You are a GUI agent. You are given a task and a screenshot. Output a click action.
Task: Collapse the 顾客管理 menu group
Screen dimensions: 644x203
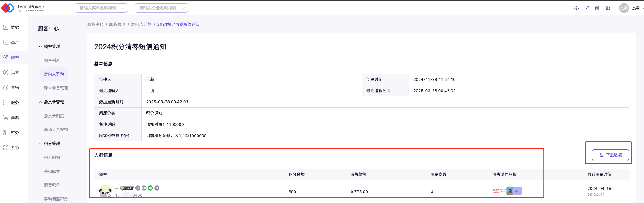click(49, 46)
